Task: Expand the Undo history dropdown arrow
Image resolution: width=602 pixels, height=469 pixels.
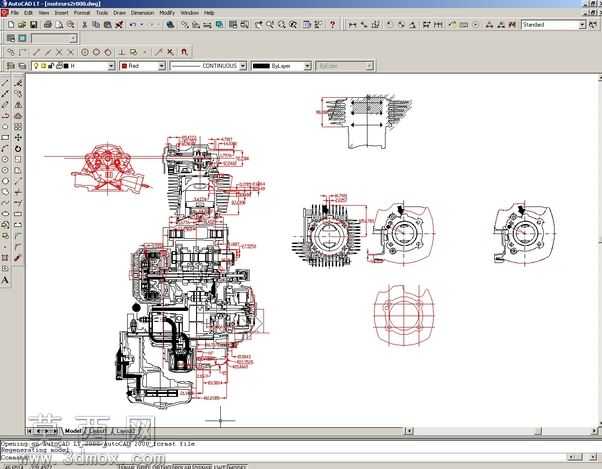Action: 141,25
